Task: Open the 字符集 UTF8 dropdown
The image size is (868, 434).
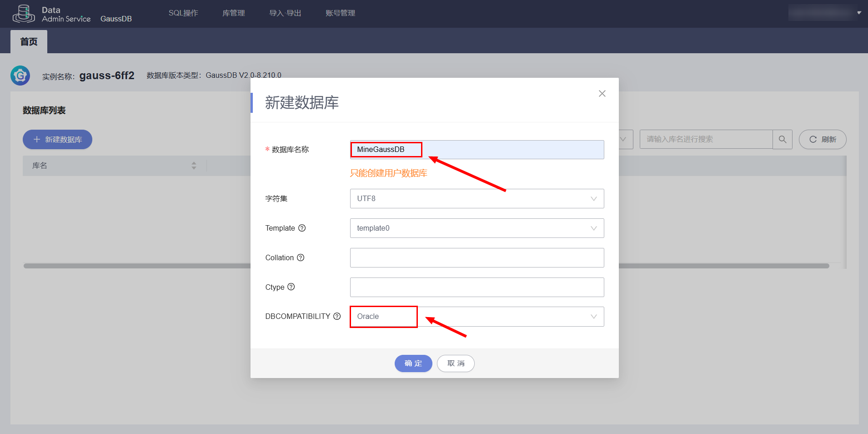Action: tap(477, 199)
